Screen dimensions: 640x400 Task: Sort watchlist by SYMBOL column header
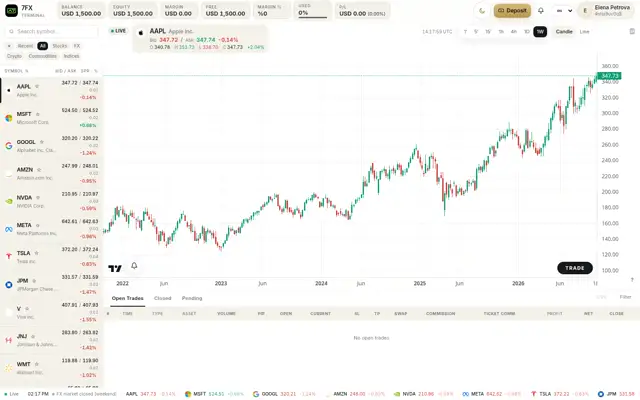(x=16, y=71)
